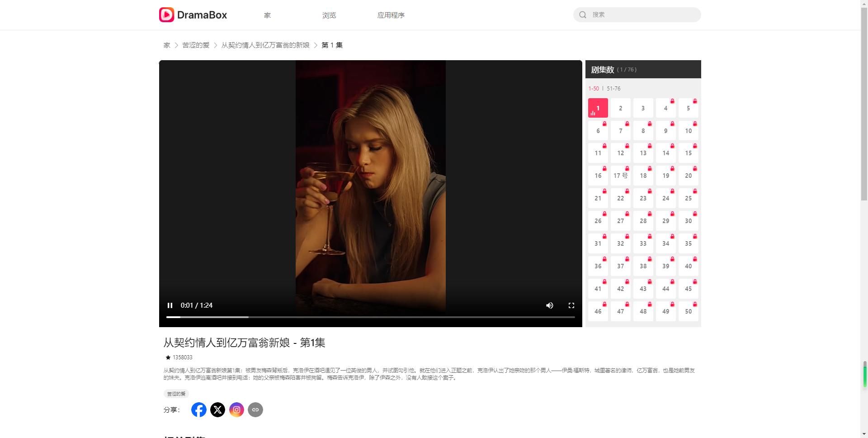Share the episode on Facebook

click(199, 410)
